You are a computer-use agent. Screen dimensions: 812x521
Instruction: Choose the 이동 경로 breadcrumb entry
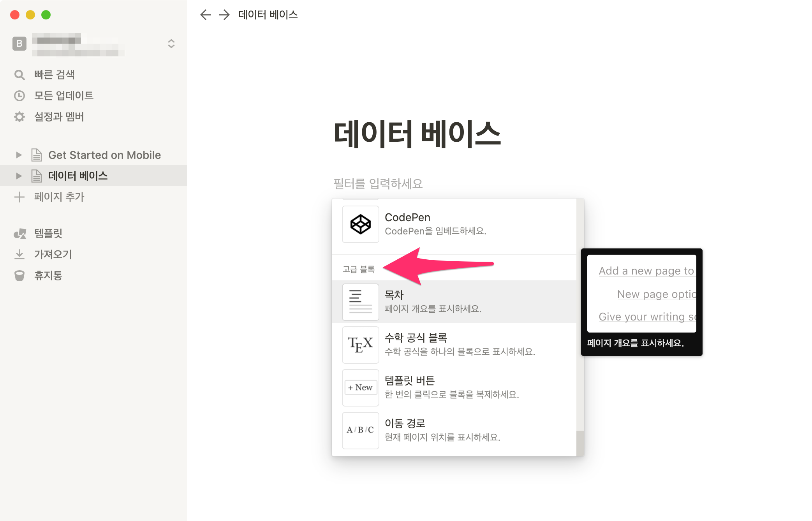pyautogui.click(x=454, y=430)
